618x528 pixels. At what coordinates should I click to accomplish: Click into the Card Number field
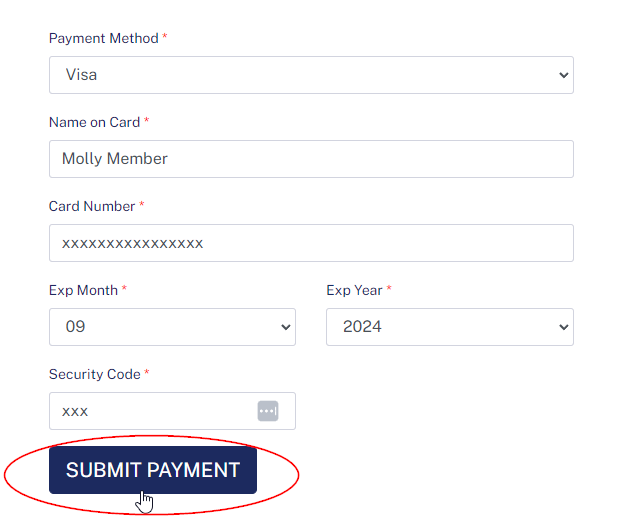(x=310, y=243)
